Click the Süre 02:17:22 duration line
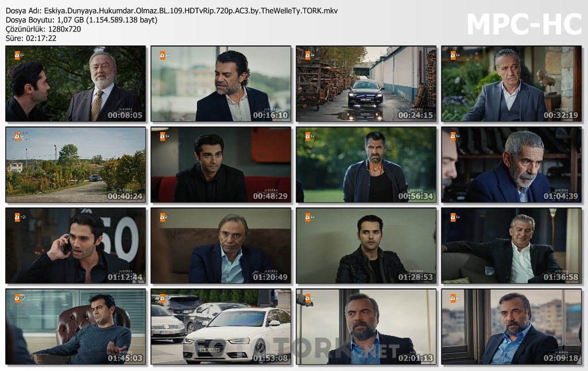588x371 pixels. (31, 38)
